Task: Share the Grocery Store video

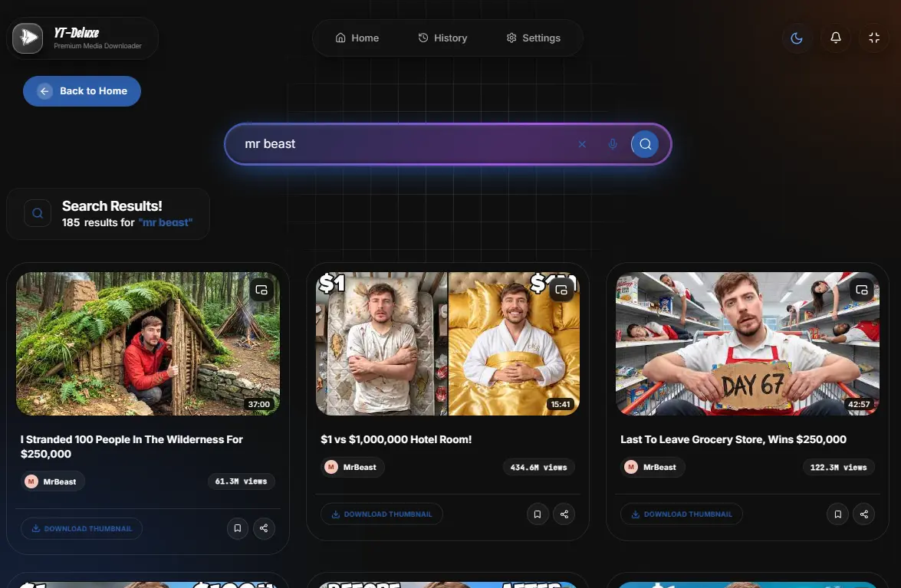Action: [x=864, y=514]
